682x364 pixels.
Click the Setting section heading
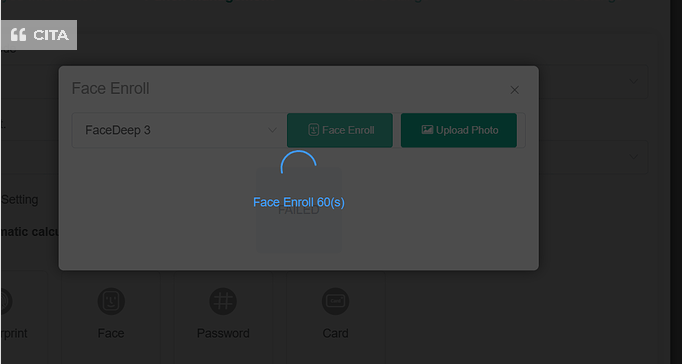point(20,200)
